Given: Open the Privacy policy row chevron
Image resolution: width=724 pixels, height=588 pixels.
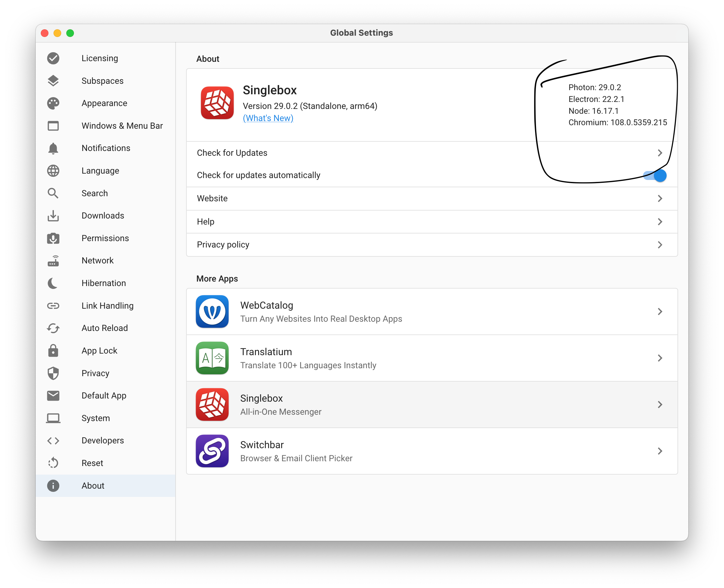Looking at the screenshot, I should point(660,245).
